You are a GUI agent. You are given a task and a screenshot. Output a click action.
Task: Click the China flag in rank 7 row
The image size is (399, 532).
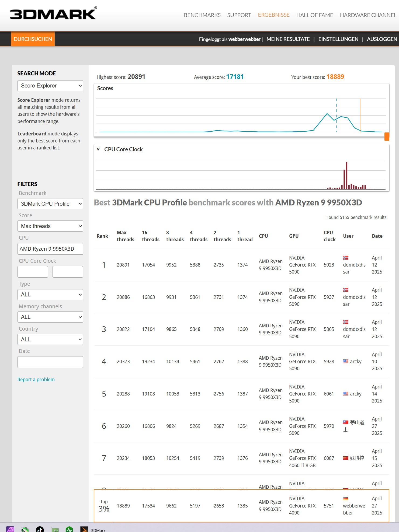click(346, 458)
